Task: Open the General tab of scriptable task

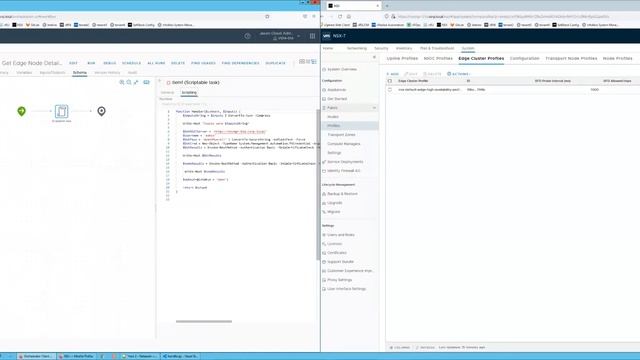Action: (x=167, y=93)
